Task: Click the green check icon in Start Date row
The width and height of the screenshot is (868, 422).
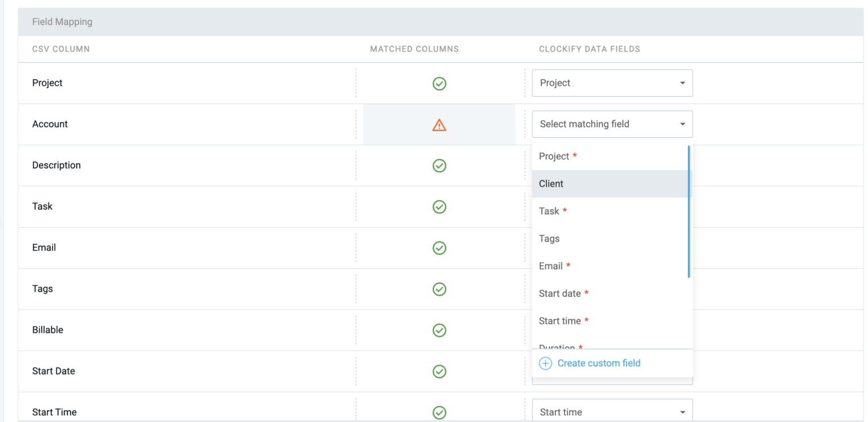Action: pyautogui.click(x=439, y=372)
